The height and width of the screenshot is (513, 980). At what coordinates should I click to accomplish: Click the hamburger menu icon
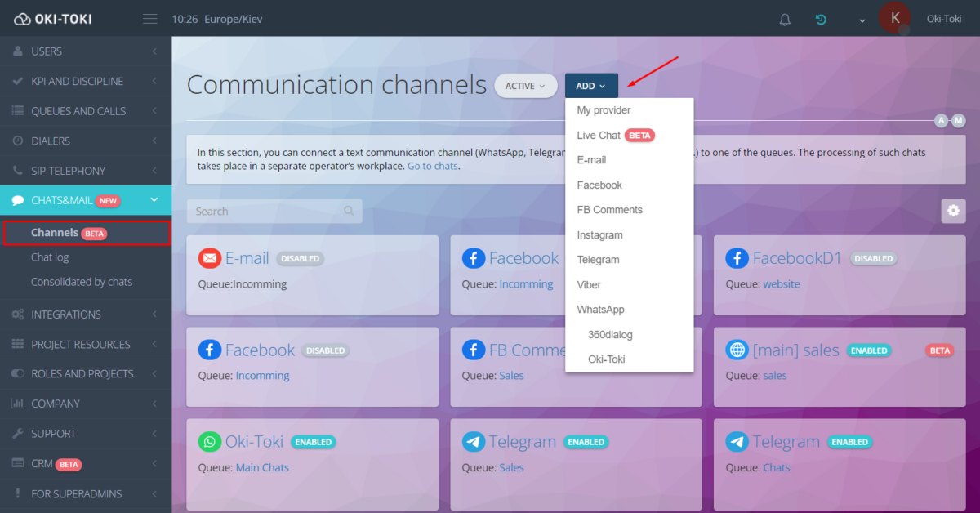149,19
